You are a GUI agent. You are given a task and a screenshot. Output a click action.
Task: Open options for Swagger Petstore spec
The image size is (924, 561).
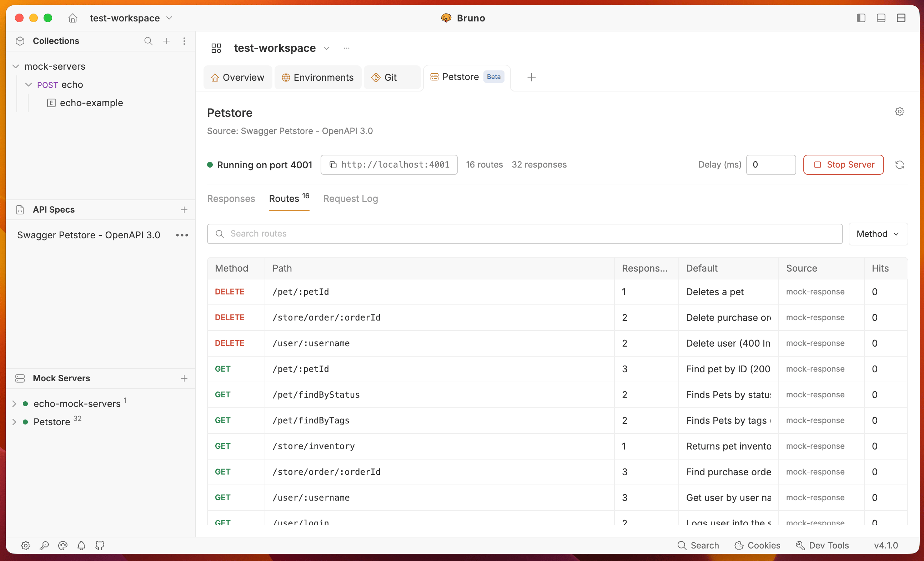pos(182,235)
